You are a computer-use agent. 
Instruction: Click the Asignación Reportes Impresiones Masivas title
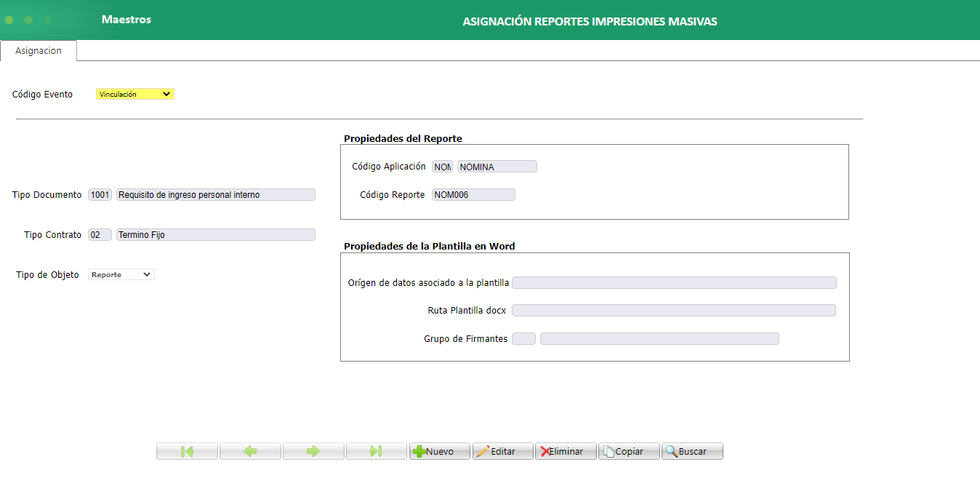[590, 22]
